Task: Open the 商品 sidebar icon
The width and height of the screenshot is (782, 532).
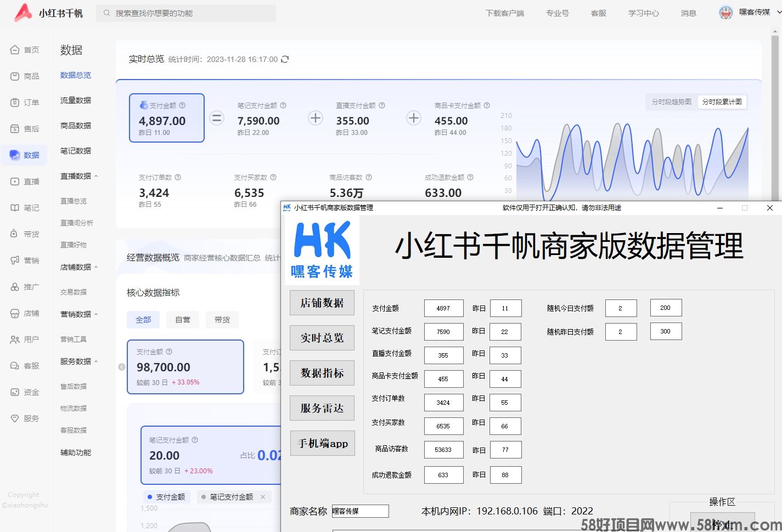Action: pyautogui.click(x=15, y=76)
